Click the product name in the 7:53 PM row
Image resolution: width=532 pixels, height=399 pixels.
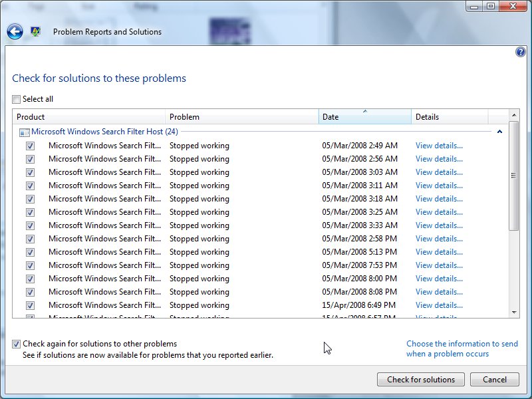click(x=104, y=265)
